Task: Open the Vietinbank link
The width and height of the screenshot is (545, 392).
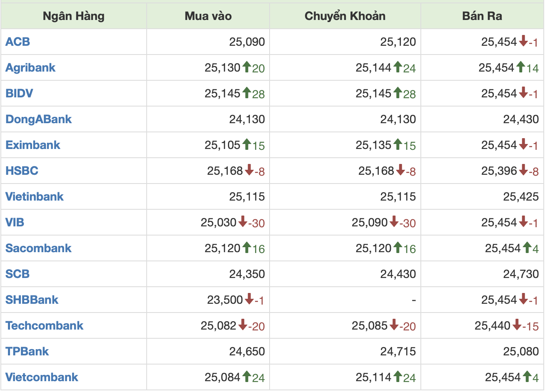Action: 35,196
